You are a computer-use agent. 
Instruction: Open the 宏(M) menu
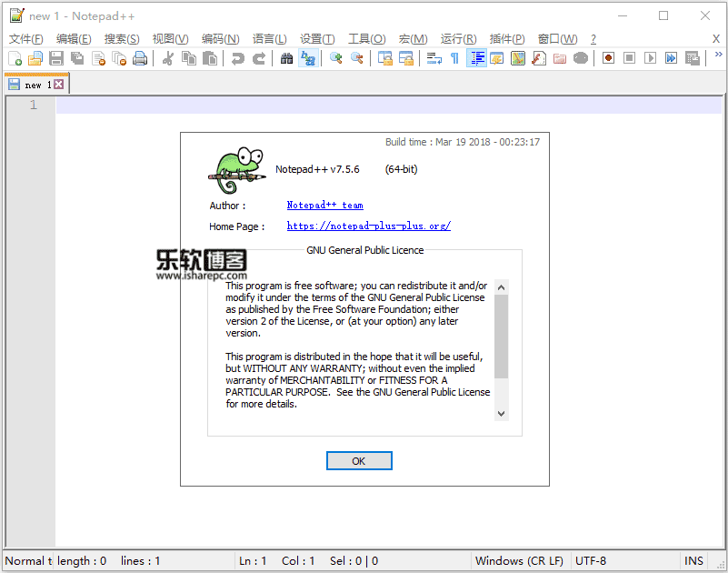pos(413,39)
